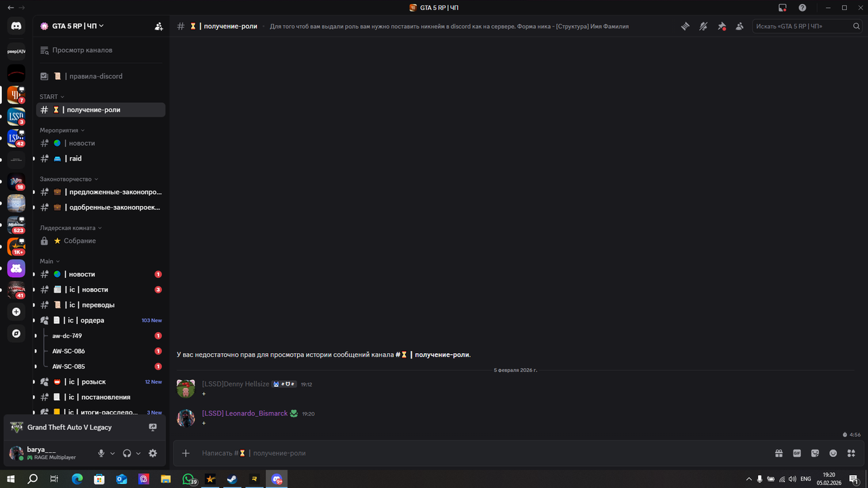Image resolution: width=868 pixels, height=488 pixels.
Task: Go back with the title bar arrow
Action: point(10,7)
